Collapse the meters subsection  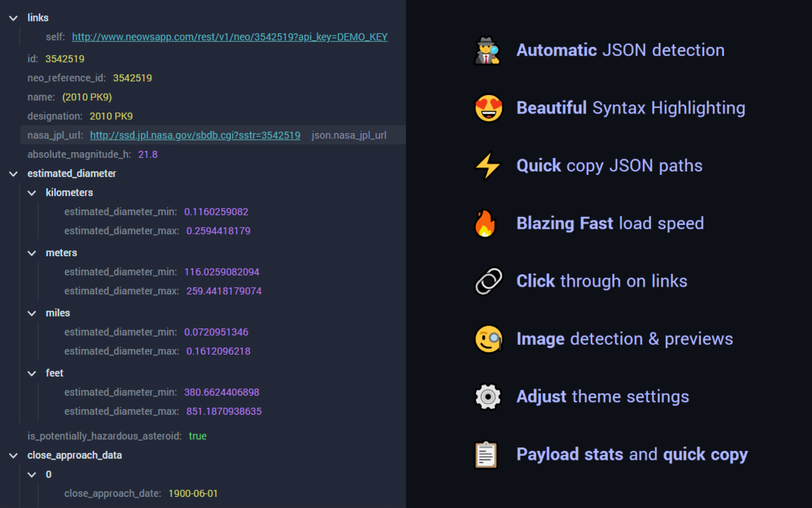click(x=32, y=253)
